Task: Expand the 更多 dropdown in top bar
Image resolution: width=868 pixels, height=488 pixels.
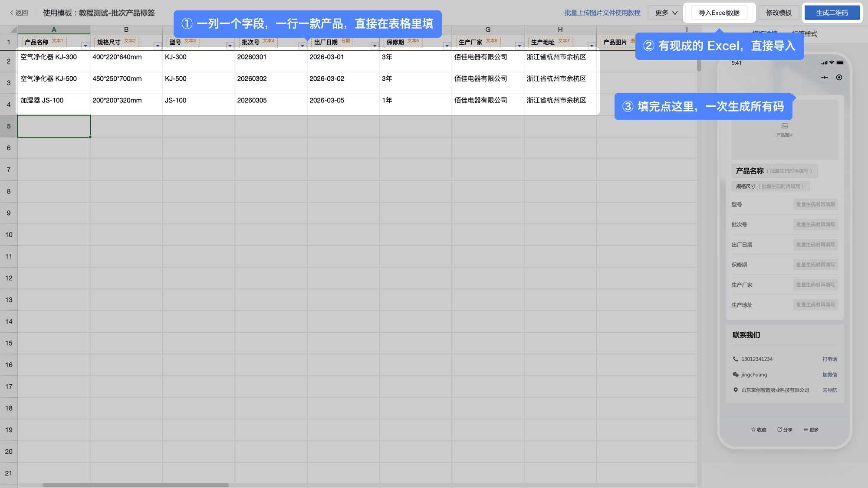Action: click(666, 13)
